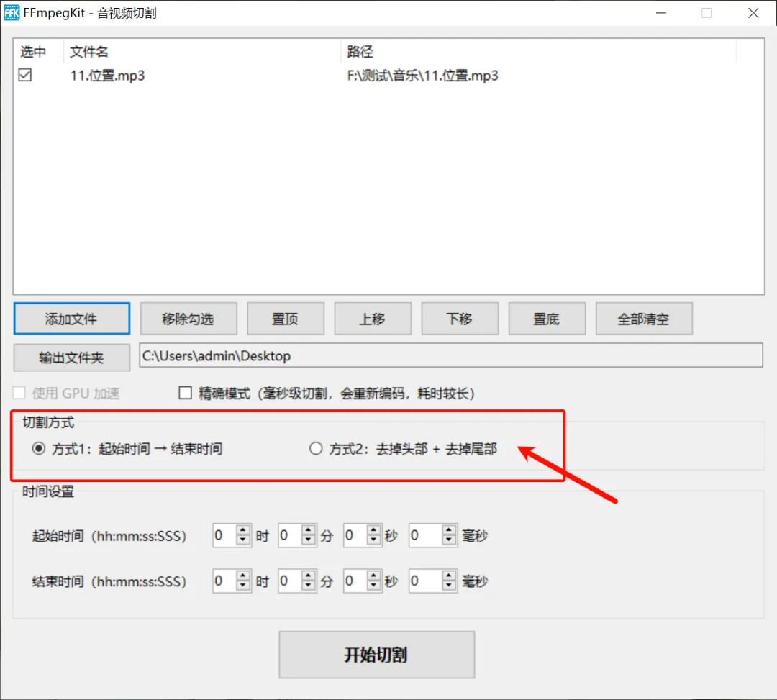This screenshot has height=700, width=777.
Task: Increase 起始时间 minutes with up arrow
Action: coord(308,530)
